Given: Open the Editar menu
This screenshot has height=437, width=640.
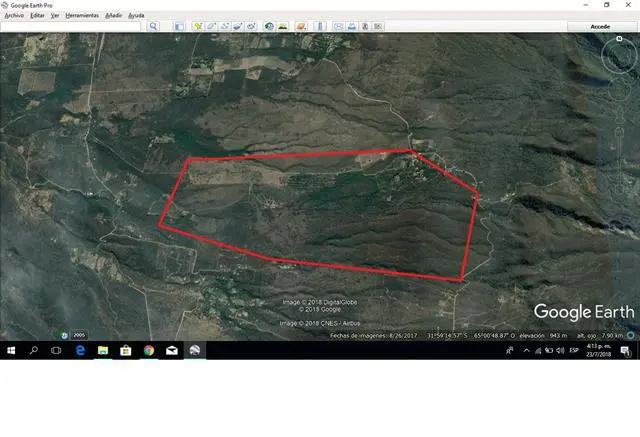Looking at the screenshot, I should pyautogui.click(x=37, y=16).
